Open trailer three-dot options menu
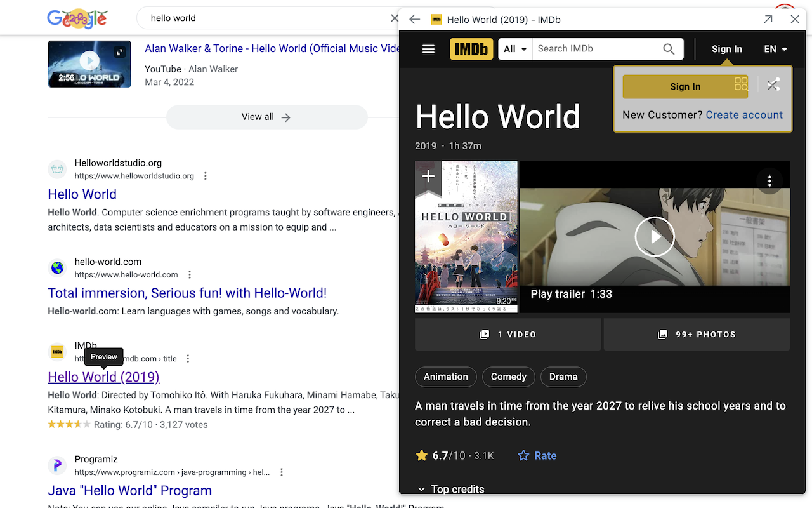 pos(769,181)
